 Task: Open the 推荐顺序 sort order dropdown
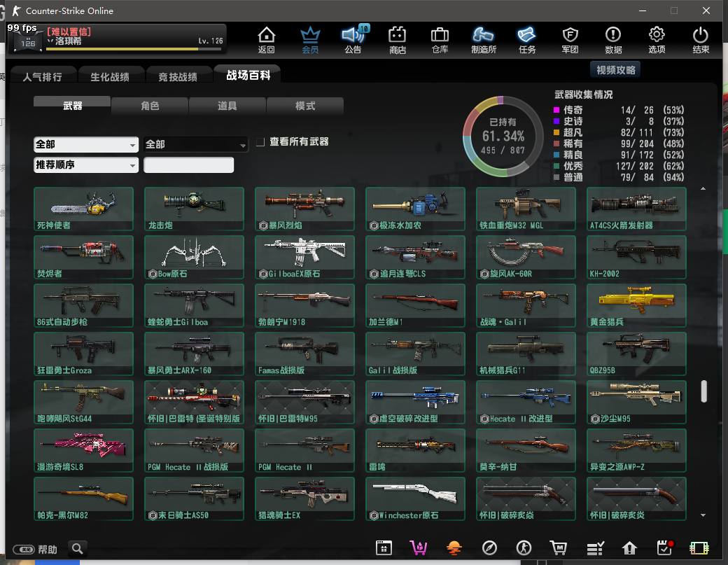pos(86,165)
